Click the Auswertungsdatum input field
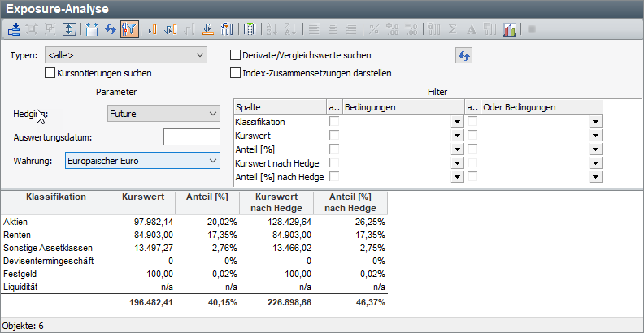This screenshot has height=333, width=644. [x=191, y=137]
